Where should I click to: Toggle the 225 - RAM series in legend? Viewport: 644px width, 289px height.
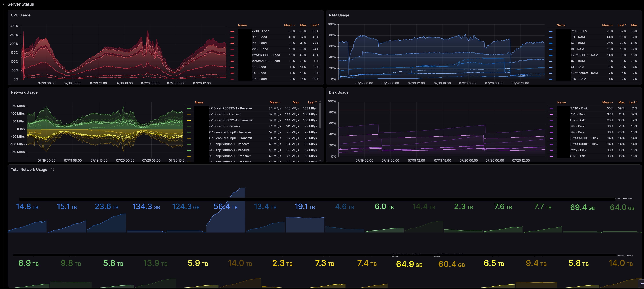(579, 79)
